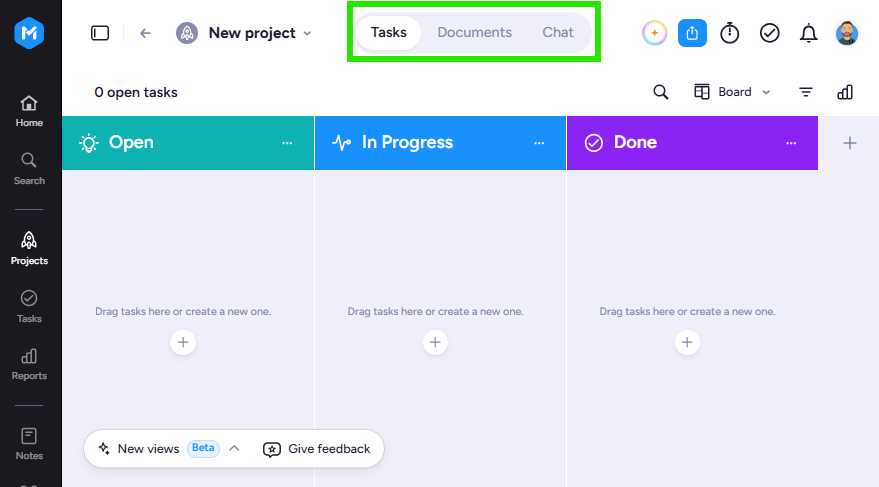Click the Beta badge
Viewport: 879px width, 487px height.
coord(203,448)
